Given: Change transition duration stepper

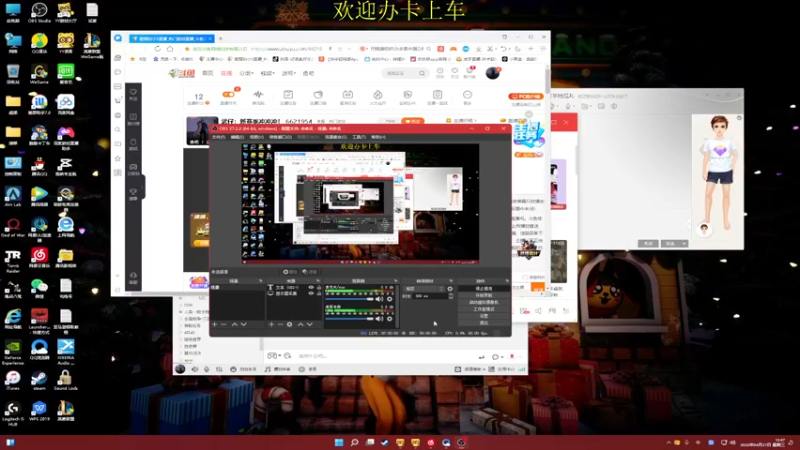Looking at the screenshot, I should (x=451, y=296).
